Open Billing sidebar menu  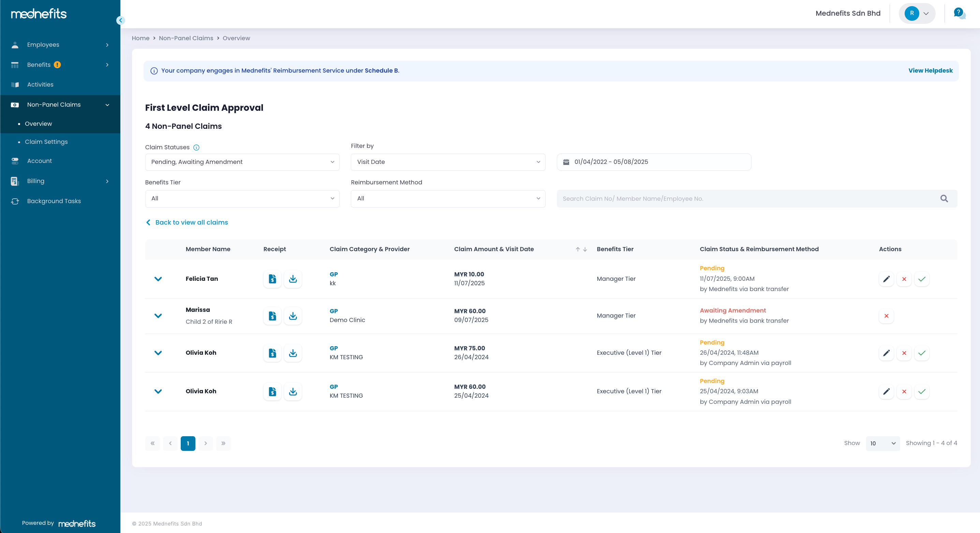point(60,181)
